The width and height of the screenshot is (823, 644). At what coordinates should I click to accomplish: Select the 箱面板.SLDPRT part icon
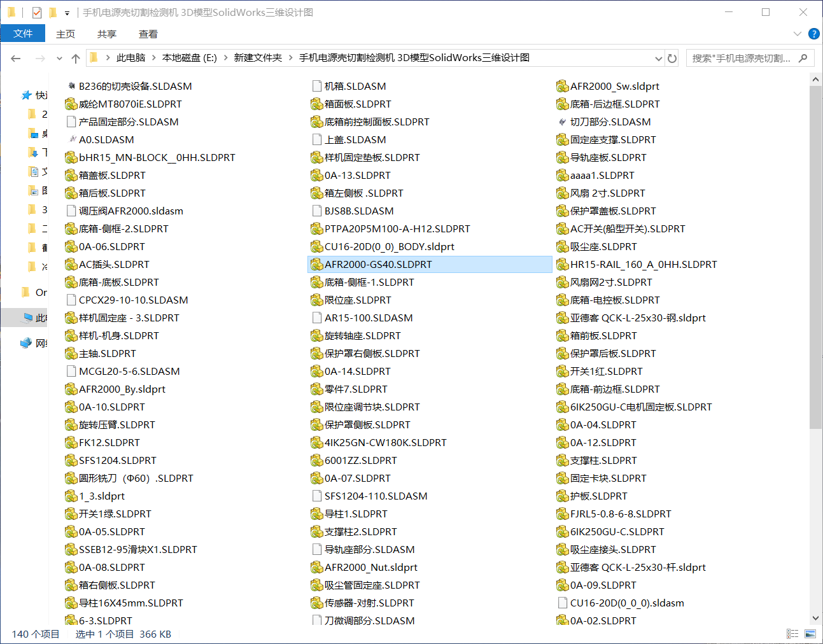[316, 104]
